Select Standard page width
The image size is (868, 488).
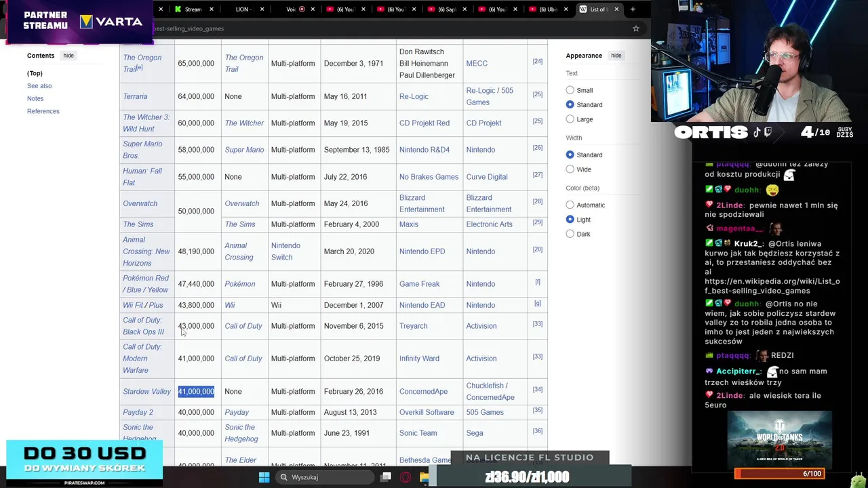(570, 155)
